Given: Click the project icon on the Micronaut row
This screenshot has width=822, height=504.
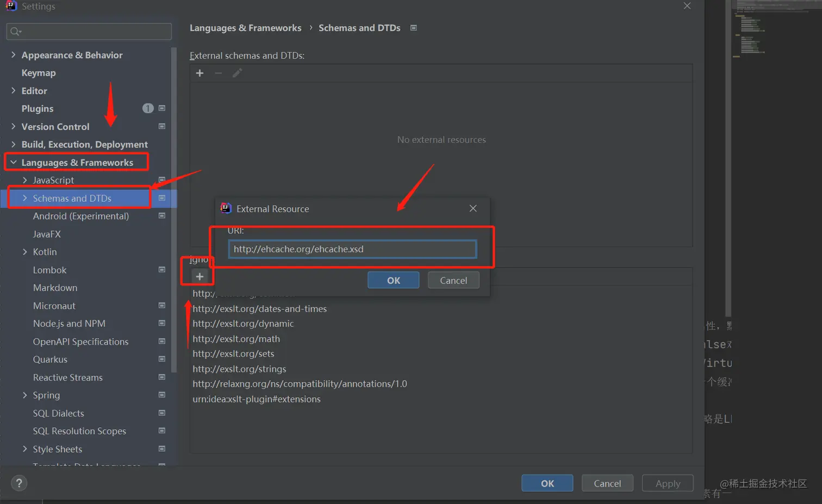Looking at the screenshot, I should point(161,306).
